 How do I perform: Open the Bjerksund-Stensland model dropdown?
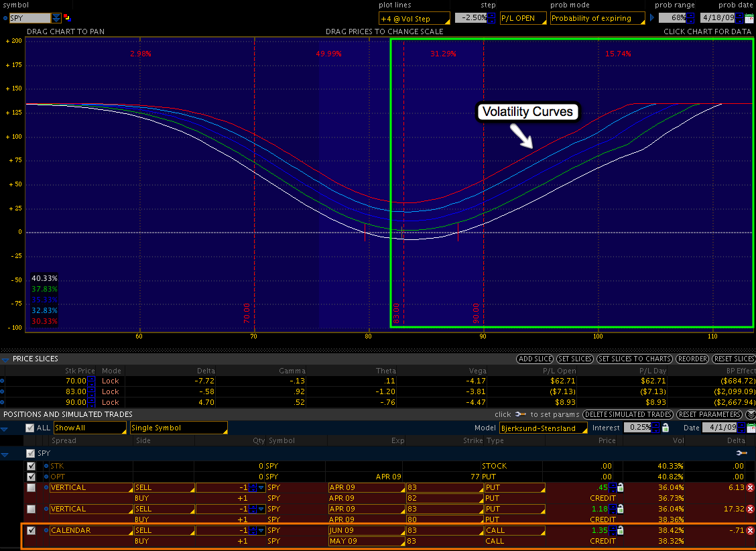click(543, 428)
